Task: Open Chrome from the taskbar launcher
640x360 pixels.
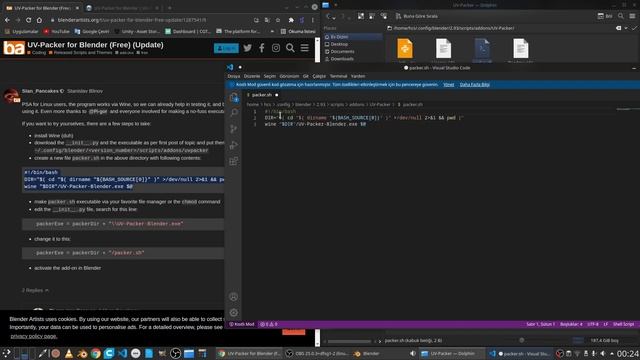Action: [96, 353]
